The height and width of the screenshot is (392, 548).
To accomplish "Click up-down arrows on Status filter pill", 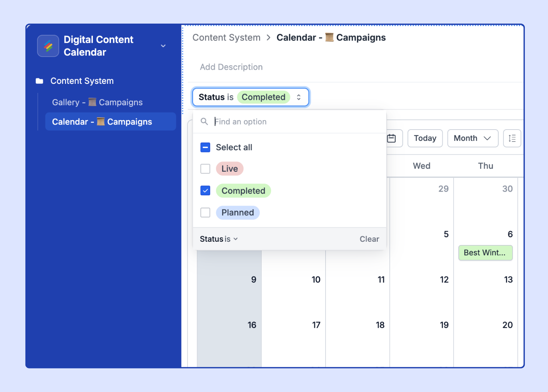I will point(299,97).
